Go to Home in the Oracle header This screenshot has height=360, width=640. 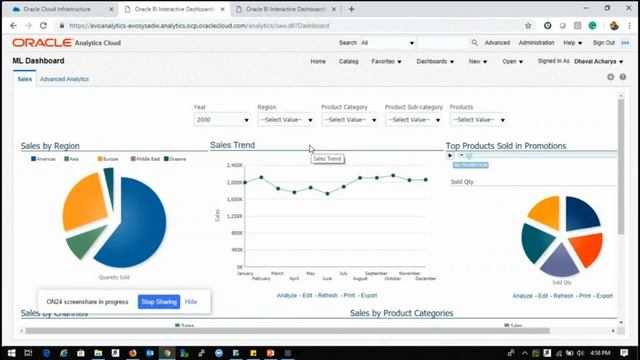(318, 62)
